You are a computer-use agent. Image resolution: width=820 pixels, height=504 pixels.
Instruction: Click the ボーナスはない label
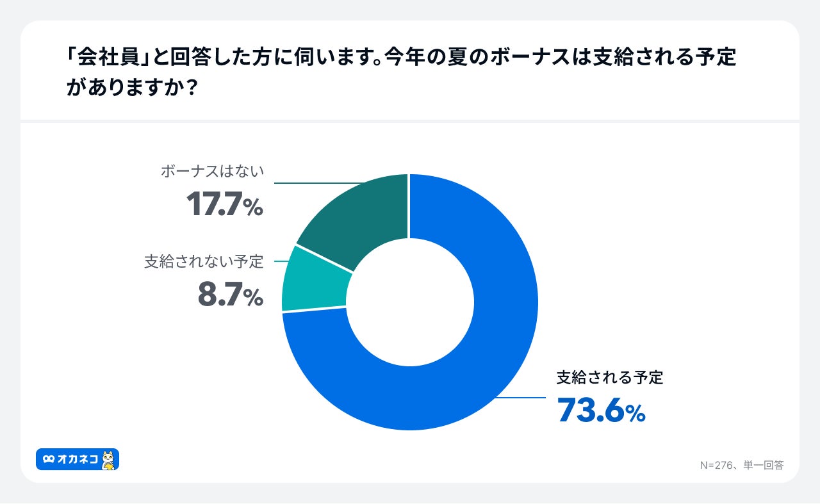click(x=212, y=172)
